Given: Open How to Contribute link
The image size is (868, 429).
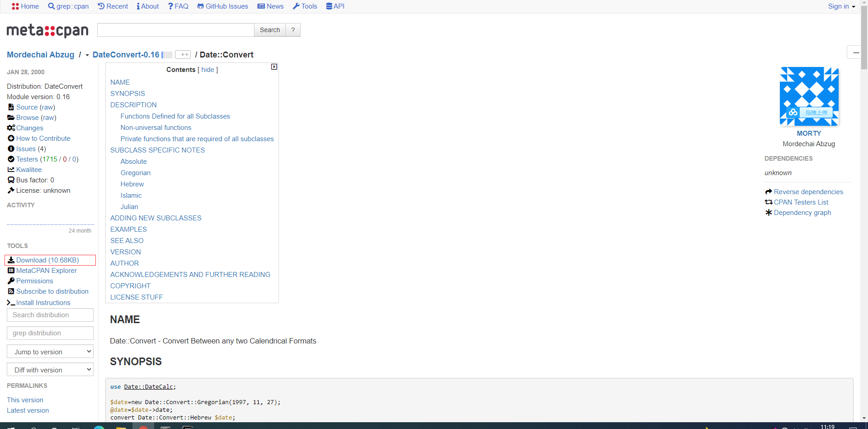Looking at the screenshot, I should point(43,138).
